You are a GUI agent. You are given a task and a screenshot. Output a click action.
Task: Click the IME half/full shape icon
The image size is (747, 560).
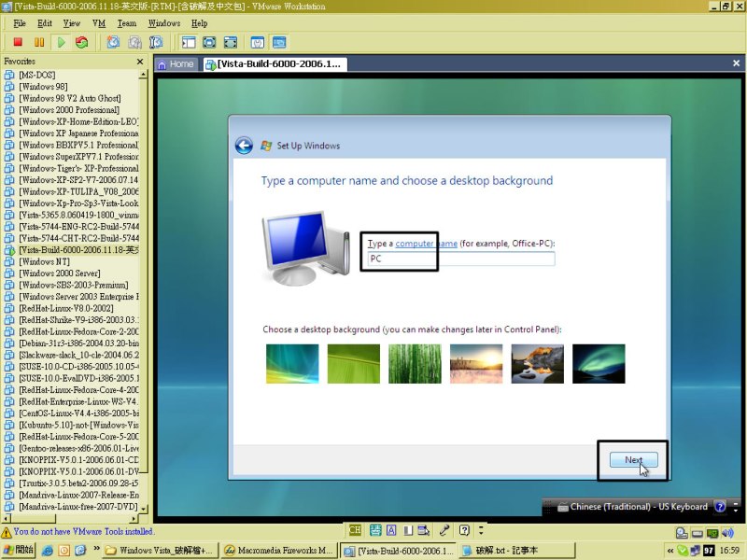(x=408, y=530)
